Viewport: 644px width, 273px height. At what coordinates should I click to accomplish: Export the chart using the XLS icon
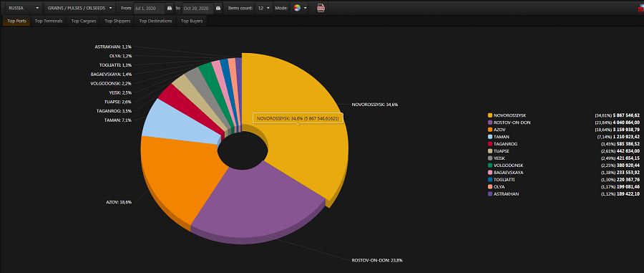[x=321, y=8]
